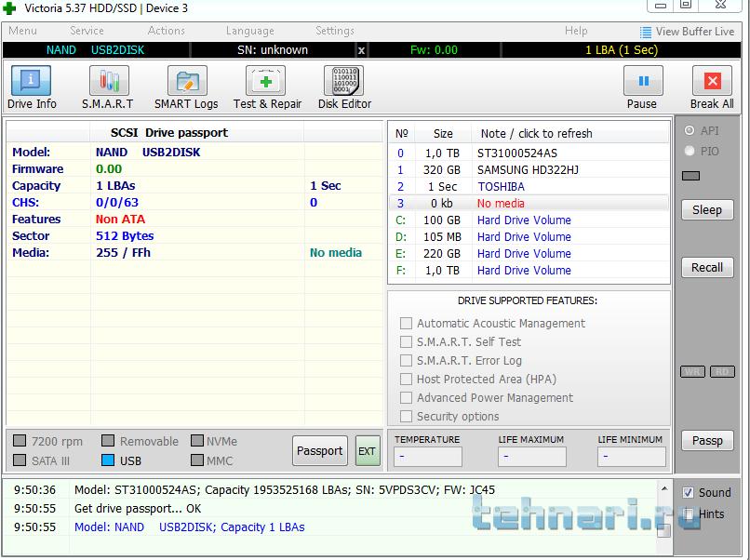Toggle Automatic Acoustic Management checkbox
This screenshot has height=560, width=750.
click(406, 324)
